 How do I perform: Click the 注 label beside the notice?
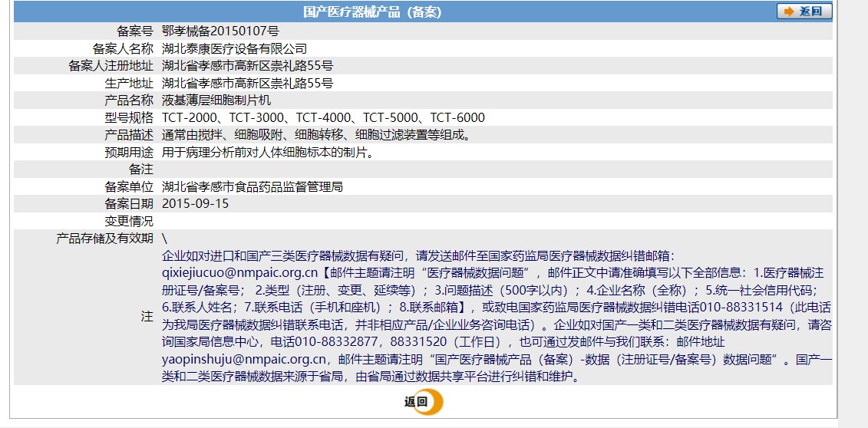(x=147, y=317)
